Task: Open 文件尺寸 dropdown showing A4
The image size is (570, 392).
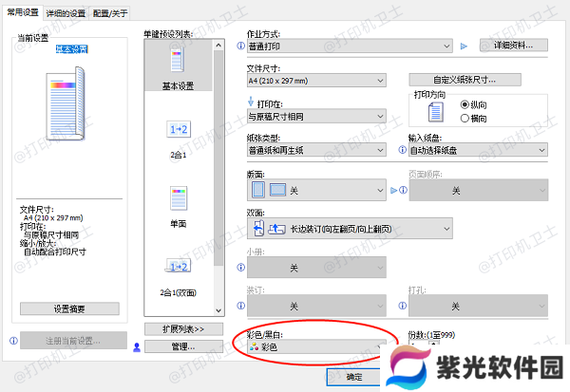Action: pos(316,81)
